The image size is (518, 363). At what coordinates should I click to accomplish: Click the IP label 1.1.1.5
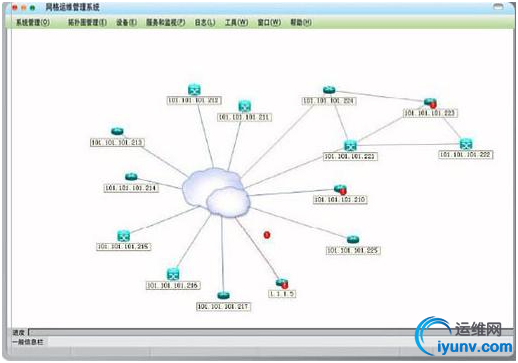pyautogui.click(x=282, y=294)
